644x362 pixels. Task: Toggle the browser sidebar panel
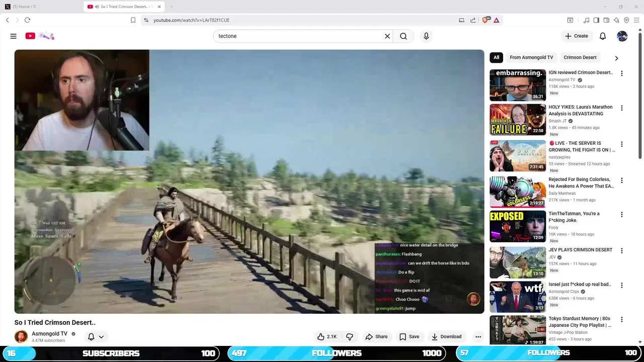click(596, 20)
